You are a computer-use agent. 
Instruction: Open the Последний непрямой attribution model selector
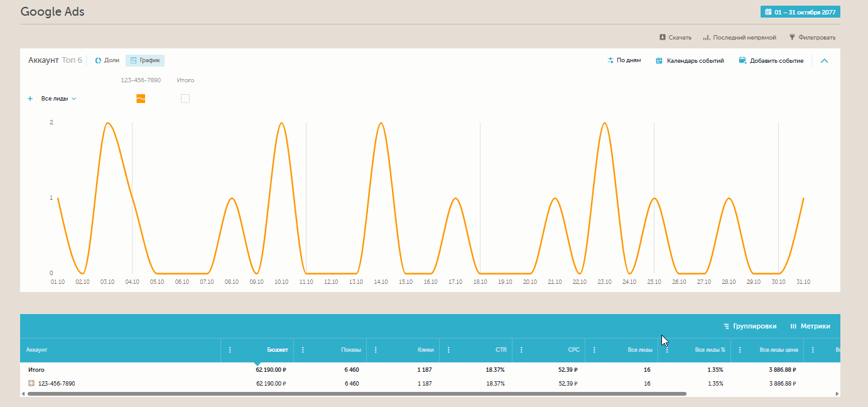point(739,38)
